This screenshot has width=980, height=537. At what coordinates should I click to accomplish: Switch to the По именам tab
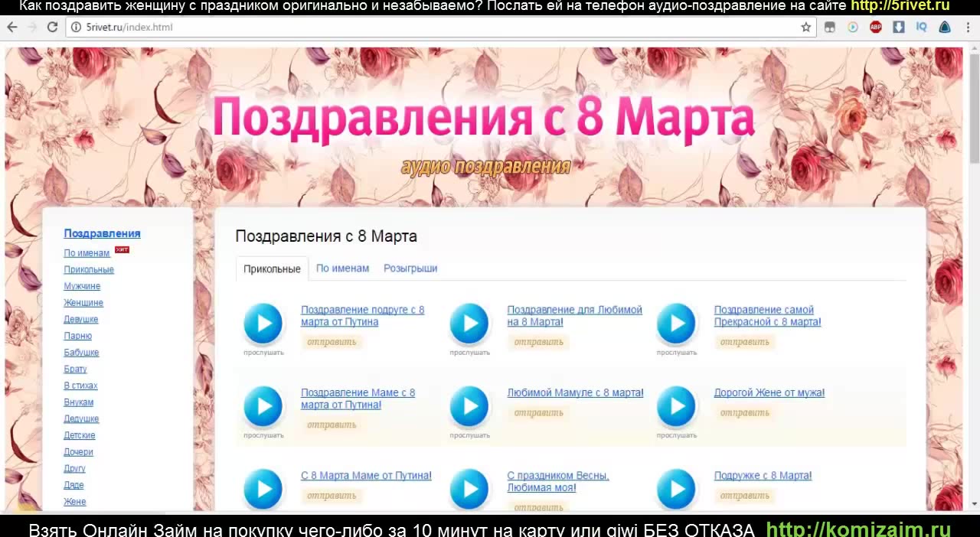342,268
